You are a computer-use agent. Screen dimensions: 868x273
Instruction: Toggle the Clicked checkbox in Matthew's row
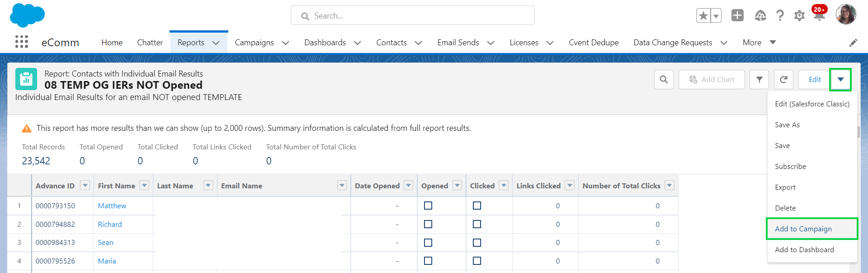(x=477, y=206)
